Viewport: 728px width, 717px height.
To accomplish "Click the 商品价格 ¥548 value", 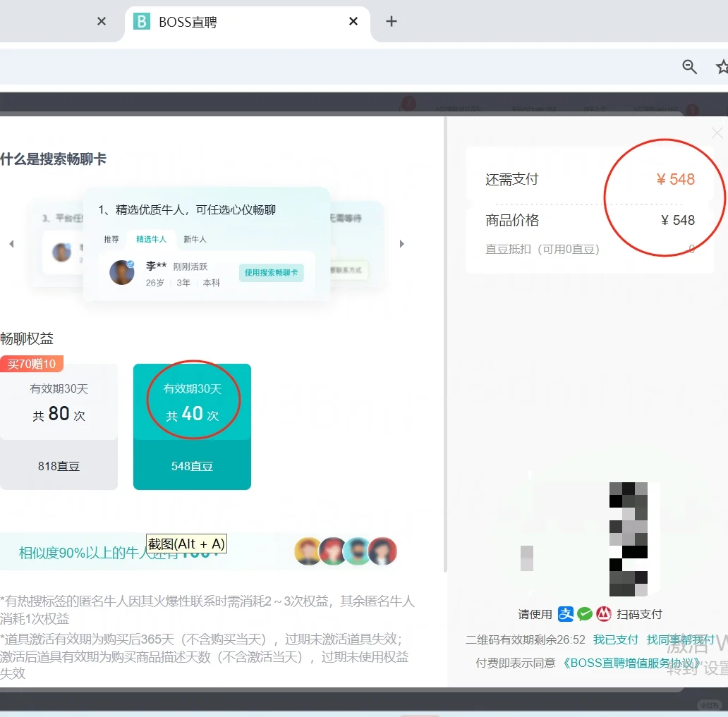I will point(678,220).
